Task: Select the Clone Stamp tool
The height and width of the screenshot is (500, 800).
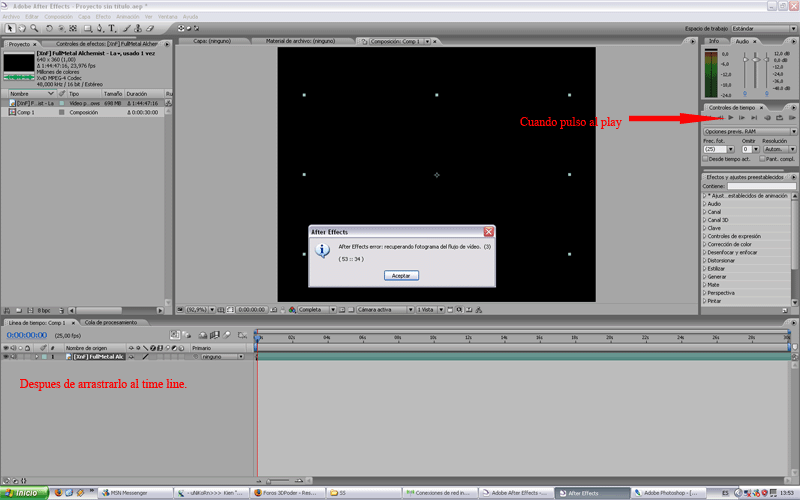Action: click(x=138, y=29)
